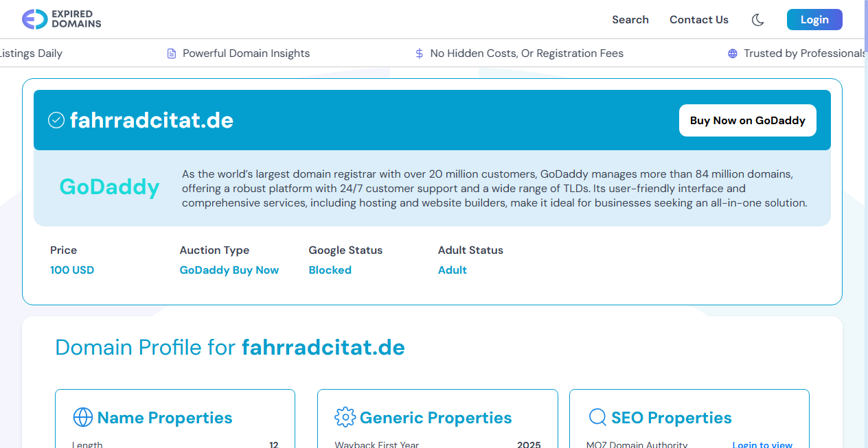
Task: Click the GoDaddy registrar logo text
Action: [x=109, y=187]
